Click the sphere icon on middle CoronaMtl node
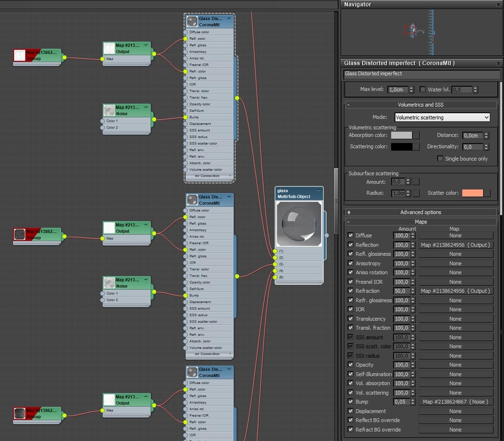This screenshot has height=441, width=504. point(192,199)
